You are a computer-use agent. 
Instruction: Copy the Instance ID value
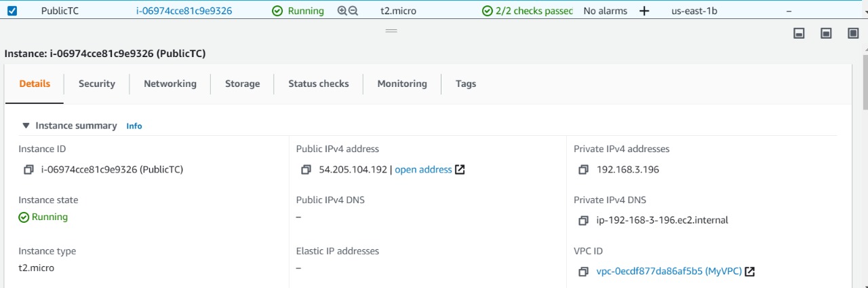point(28,170)
